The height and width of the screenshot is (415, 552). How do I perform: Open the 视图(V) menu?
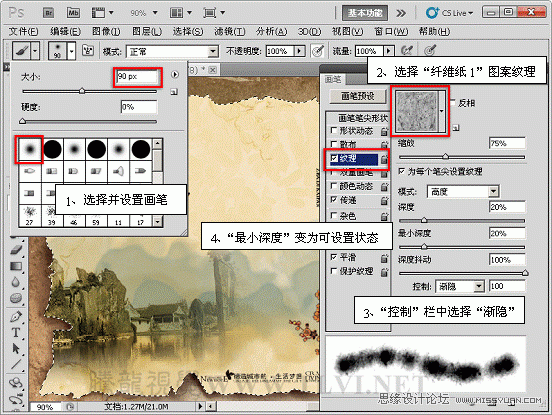(347, 31)
